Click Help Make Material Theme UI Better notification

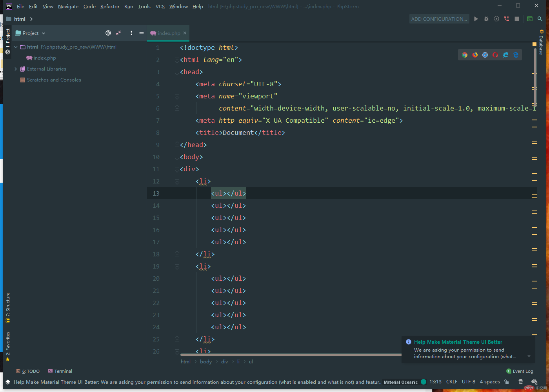458,342
